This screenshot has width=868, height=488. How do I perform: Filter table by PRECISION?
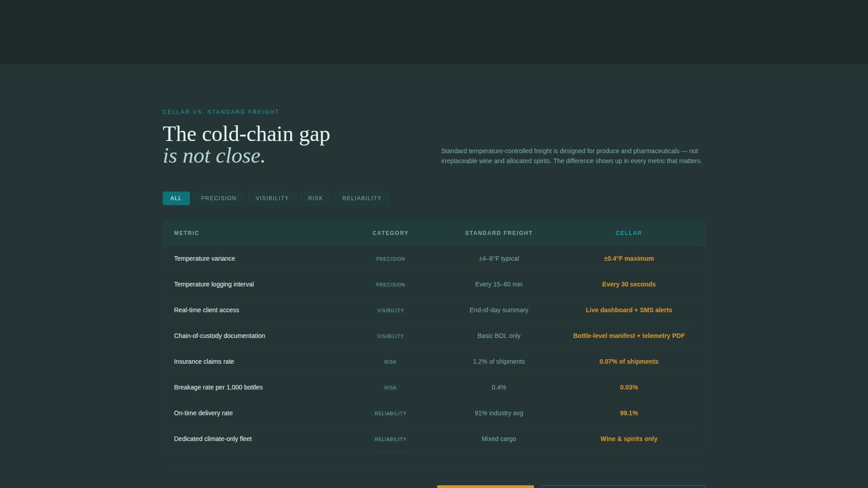coord(219,198)
